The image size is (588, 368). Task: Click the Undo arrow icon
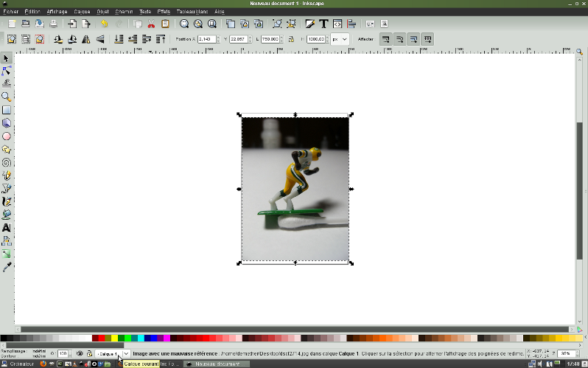click(104, 24)
